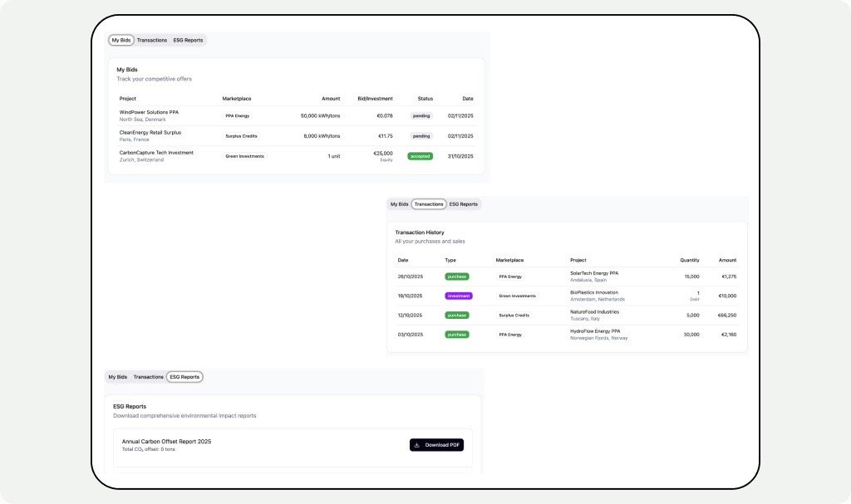The width and height of the screenshot is (851, 504).
Task: Click the 12/10/2025 transaction date
Action: click(410, 316)
